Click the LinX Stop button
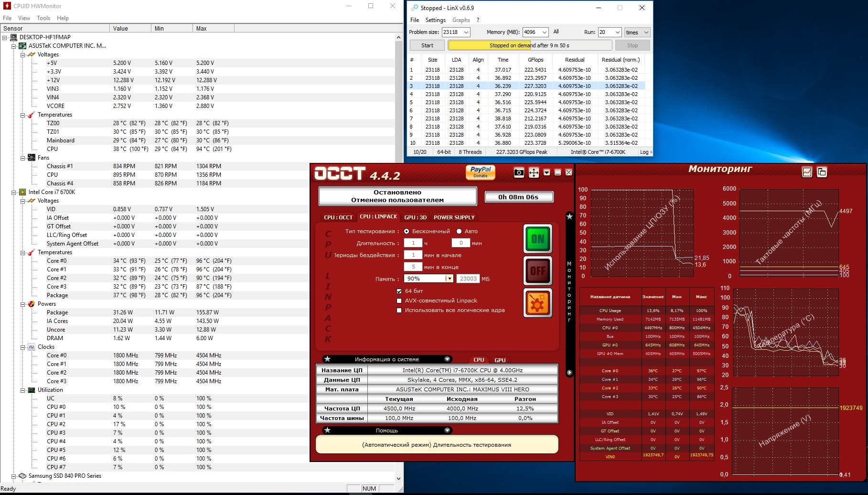 click(632, 45)
